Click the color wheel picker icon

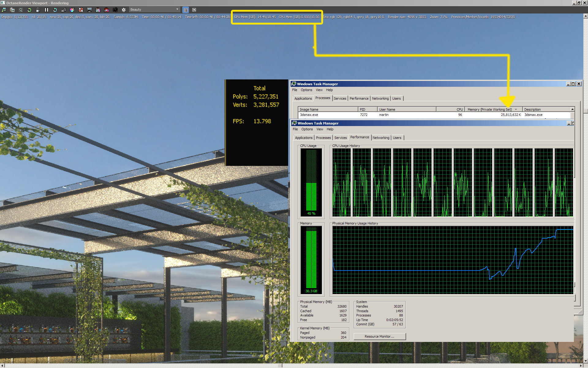click(x=72, y=10)
